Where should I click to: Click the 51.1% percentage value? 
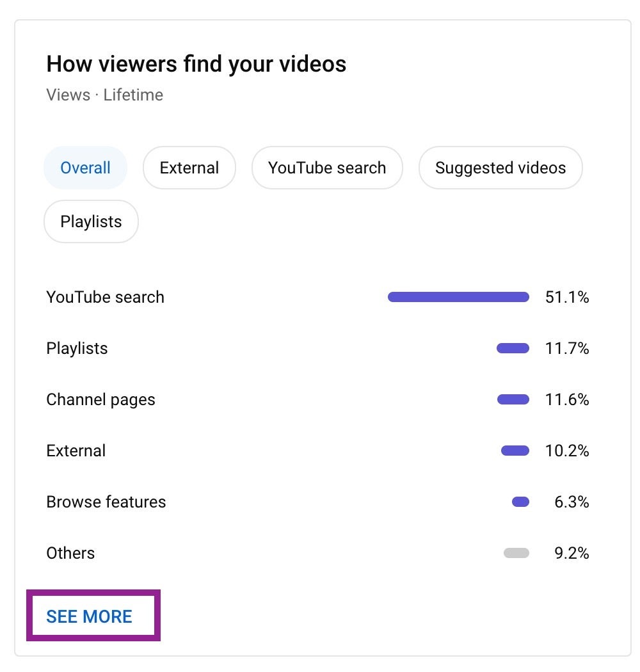566,297
